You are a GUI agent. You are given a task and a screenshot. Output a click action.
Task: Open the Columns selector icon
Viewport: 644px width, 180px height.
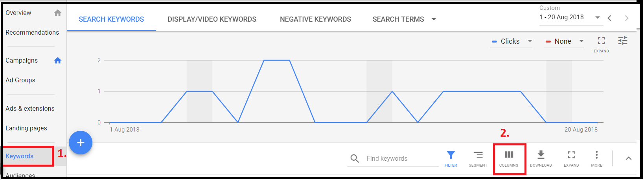pos(509,155)
